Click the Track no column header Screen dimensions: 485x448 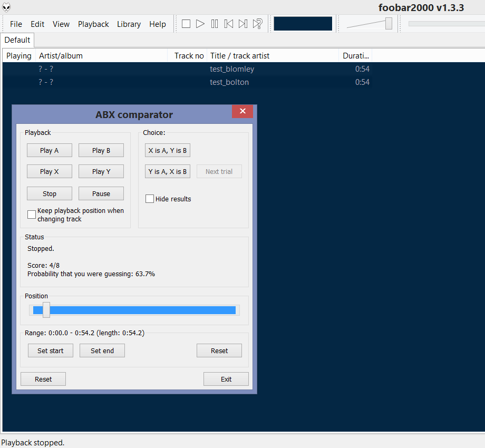188,56
